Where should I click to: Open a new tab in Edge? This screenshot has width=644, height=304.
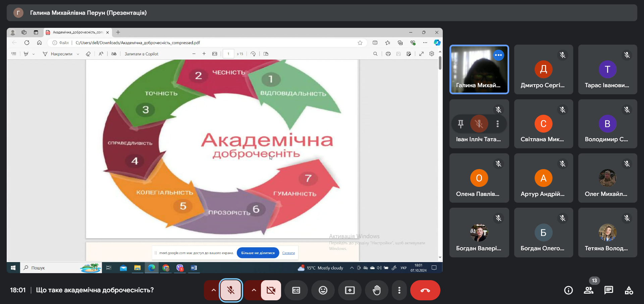(118, 32)
